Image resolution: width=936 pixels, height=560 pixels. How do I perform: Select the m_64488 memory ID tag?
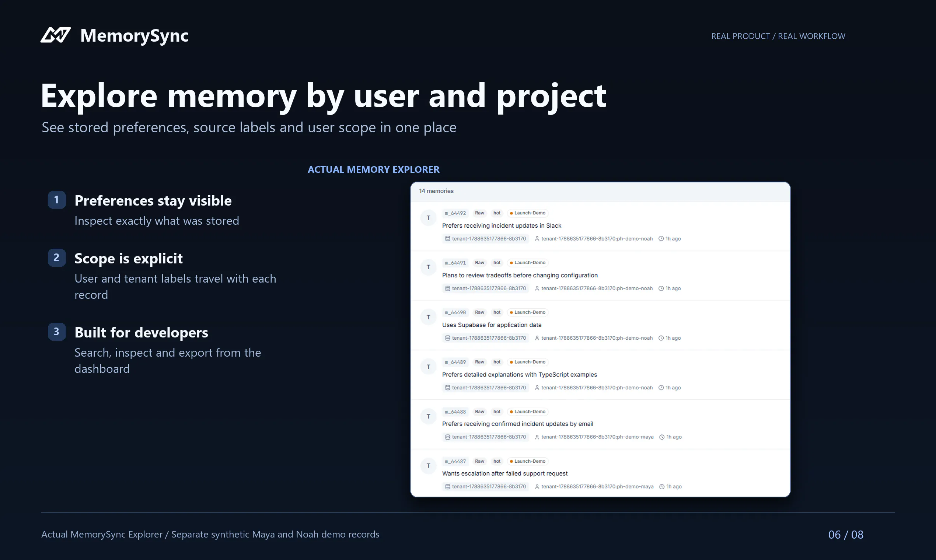click(455, 411)
